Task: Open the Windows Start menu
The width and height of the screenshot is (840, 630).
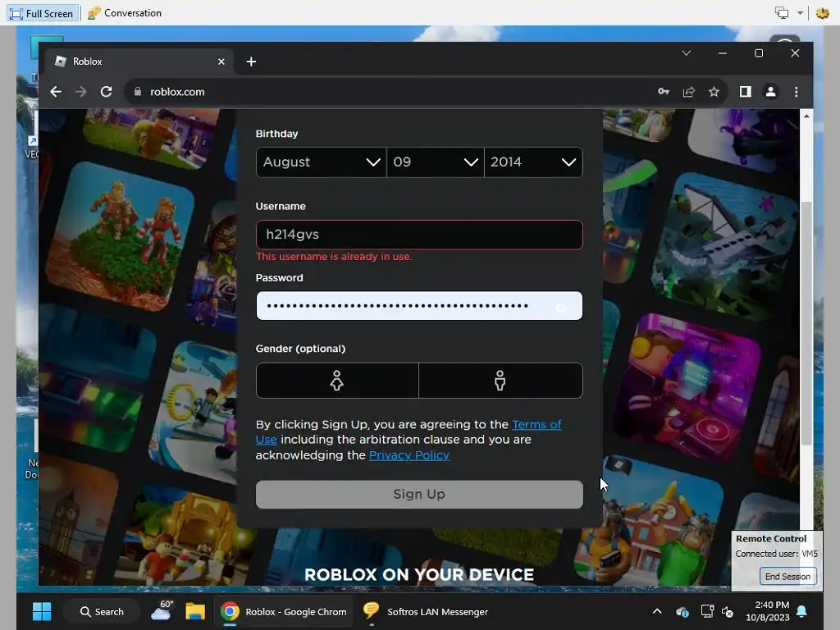Action: click(x=42, y=611)
